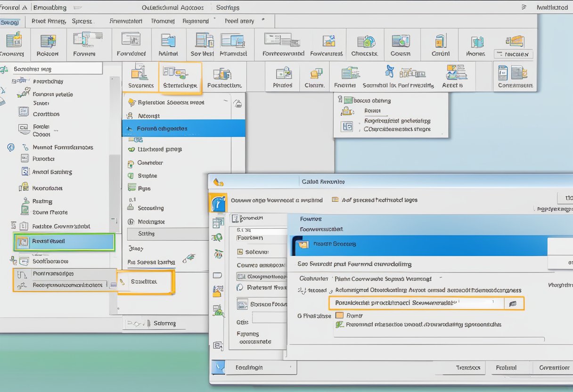
Task: Click the orange-outlined text input field
Action: tap(417, 303)
